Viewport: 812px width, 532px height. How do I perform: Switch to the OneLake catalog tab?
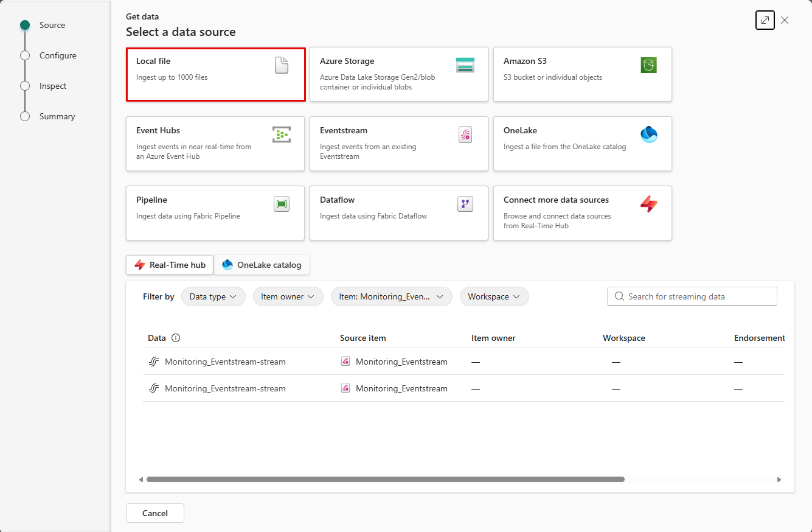pyautogui.click(x=262, y=265)
